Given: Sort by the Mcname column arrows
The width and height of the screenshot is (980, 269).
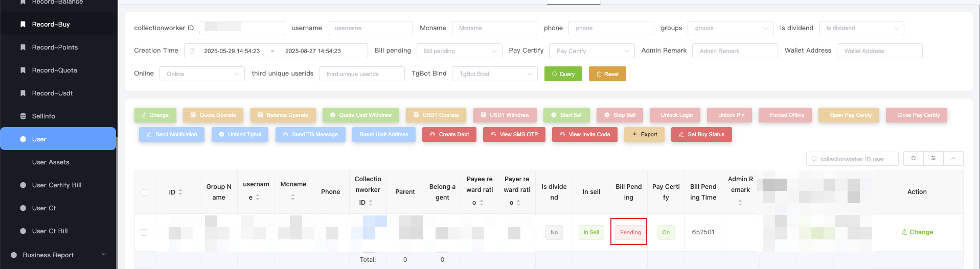Looking at the screenshot, I should tap(293, 197).
